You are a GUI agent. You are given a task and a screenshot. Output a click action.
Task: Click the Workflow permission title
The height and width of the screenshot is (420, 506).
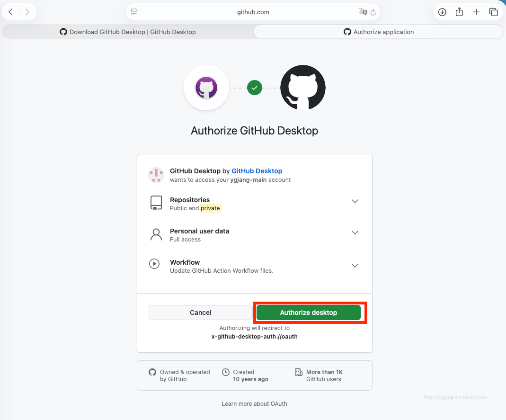[x=185, y=262]
